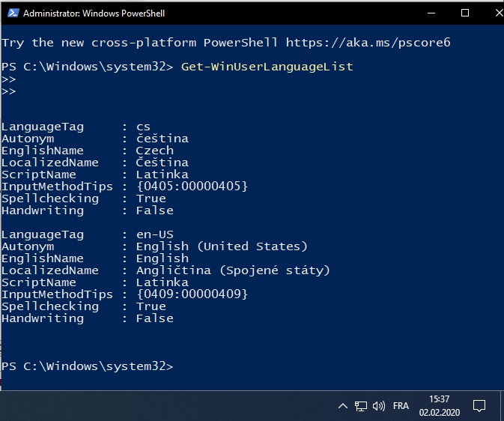This screenshot has height=421, width=504.
Task: Click the PowerShell icon in title bar
Action: pyautogui.click(x=11, y=13)
